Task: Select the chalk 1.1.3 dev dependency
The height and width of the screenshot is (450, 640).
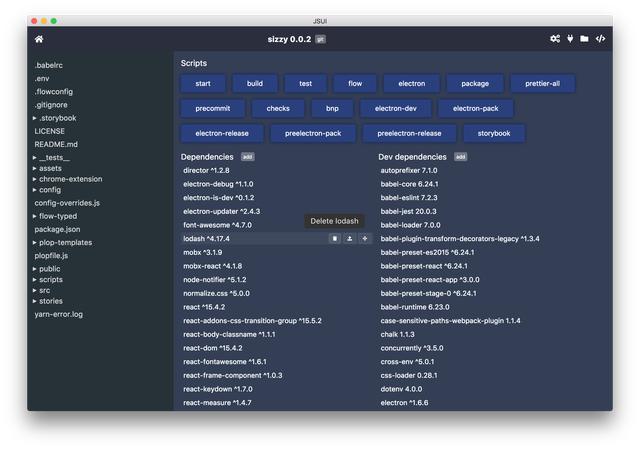Action: coord(397,334)
